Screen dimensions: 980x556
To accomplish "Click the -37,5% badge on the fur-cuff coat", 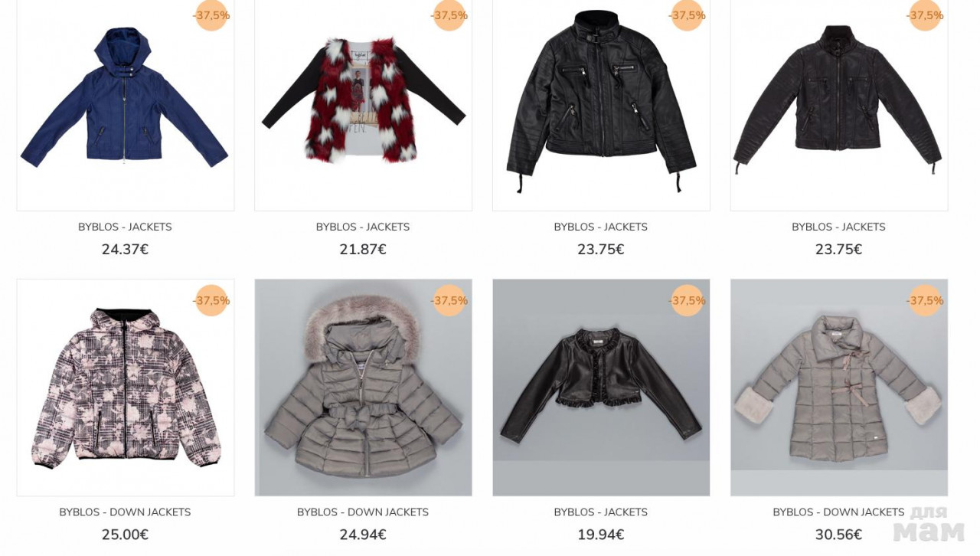I will coord(925,300).
